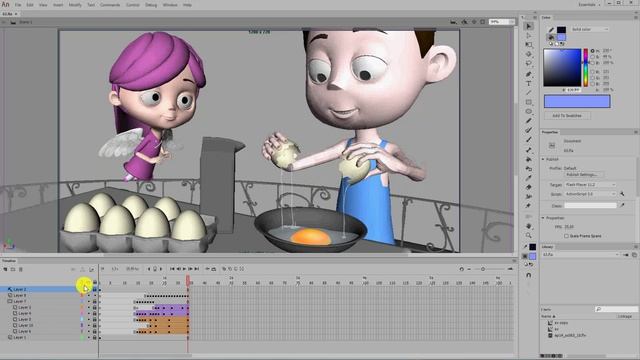Select the Eraser tool
Screen dimensions: 640x360
(x=529, y=187)
